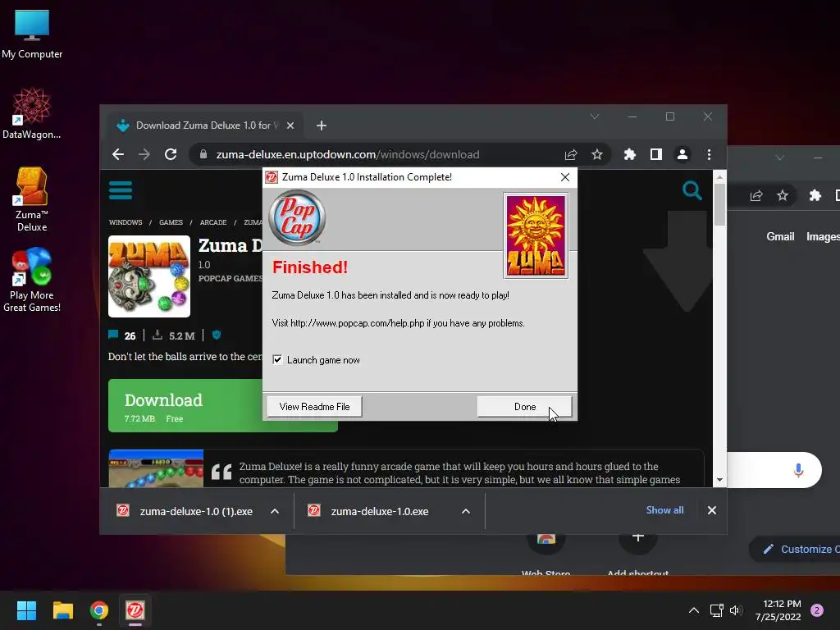Viewport: 840px width, 630px height.
Task: Open the Chrome extensions puzzle icon
Action: pos(629,155)
